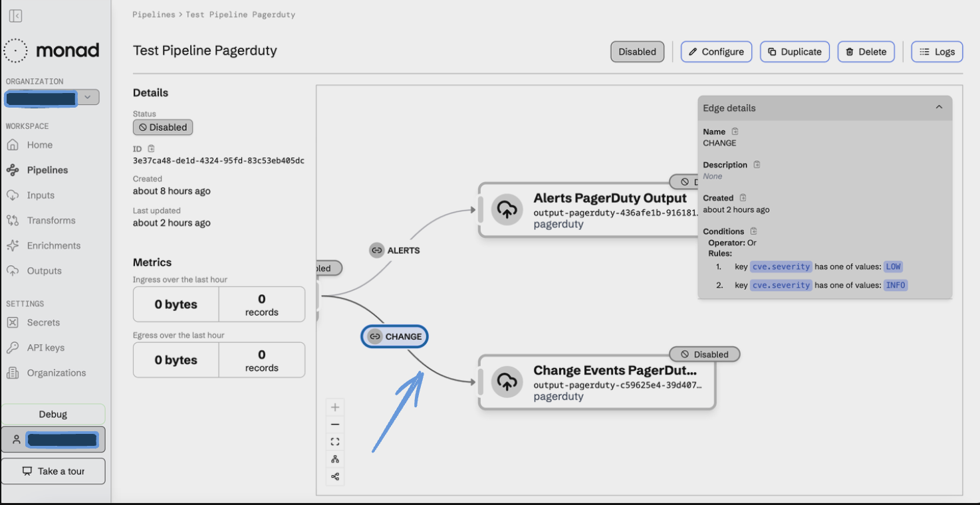The width and height of the screenshot is (980, 505).
Task: Copy the edge Created timestamp icon
Action: click(x=743, y=198)
